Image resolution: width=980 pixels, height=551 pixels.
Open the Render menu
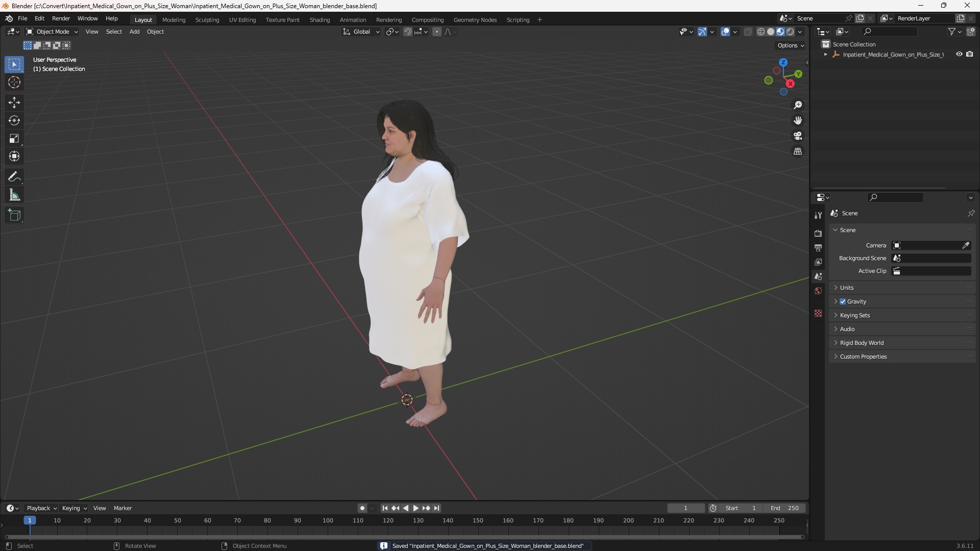pos(61,18)
